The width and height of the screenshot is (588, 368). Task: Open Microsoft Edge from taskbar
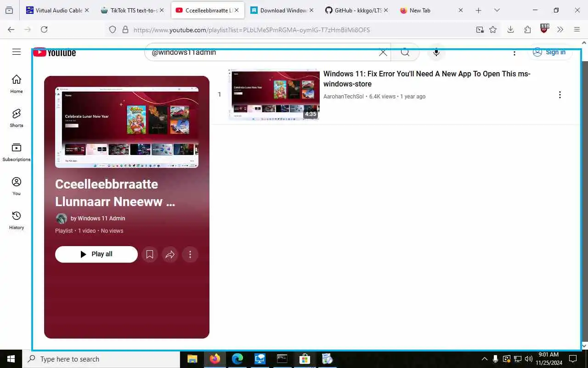237,359
